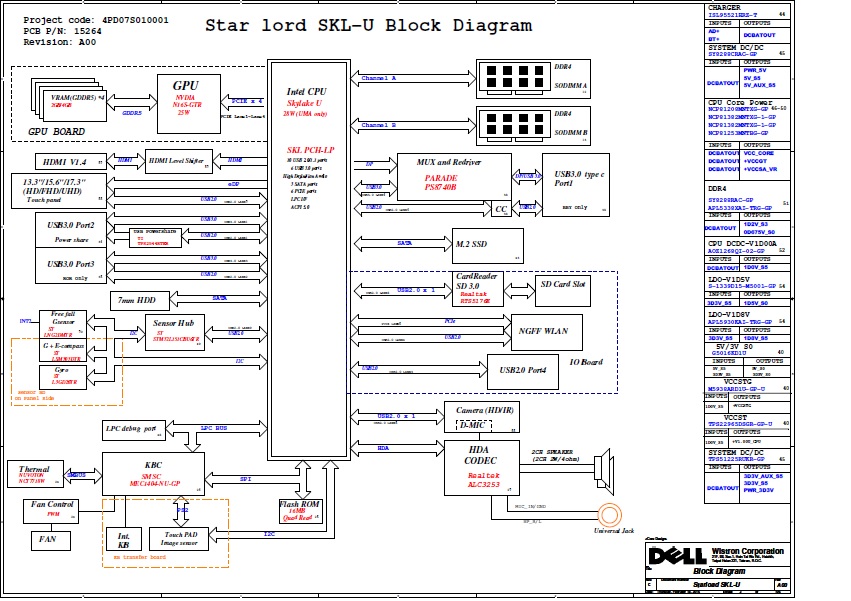The image size is (851, 601).
Task: Click the Fan Control block
Action: (53, 510)
